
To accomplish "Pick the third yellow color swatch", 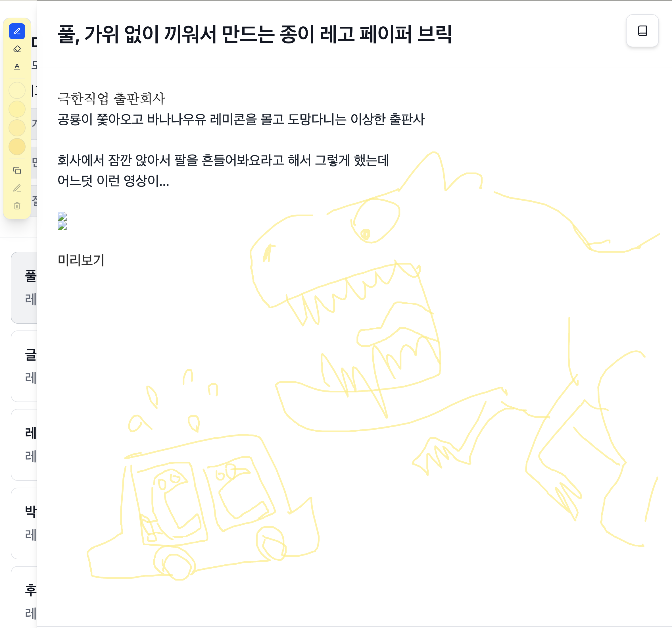I will pos(17,128).
